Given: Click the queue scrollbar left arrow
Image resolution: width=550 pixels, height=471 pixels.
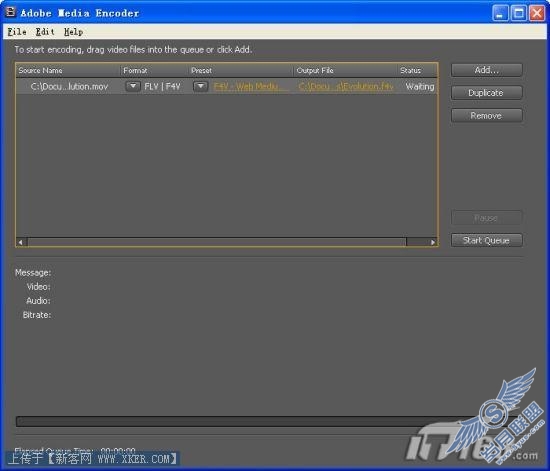Looking at the screenshot, I should point(21,242).
